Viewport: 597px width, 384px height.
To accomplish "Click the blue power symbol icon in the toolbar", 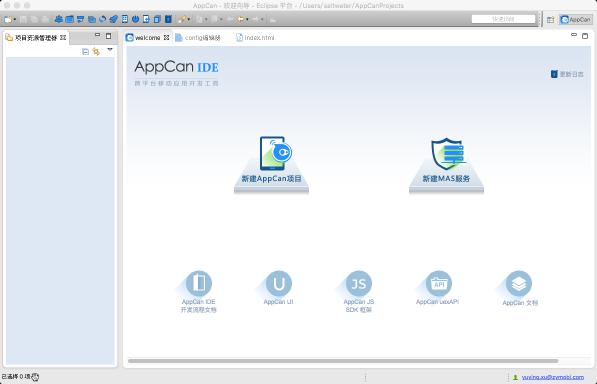I will coord(135,19).
